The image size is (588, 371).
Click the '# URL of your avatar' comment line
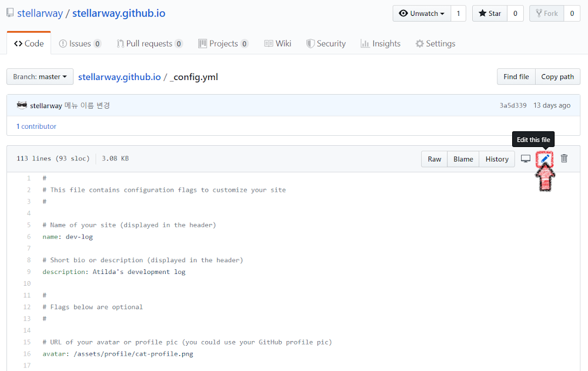187,342
